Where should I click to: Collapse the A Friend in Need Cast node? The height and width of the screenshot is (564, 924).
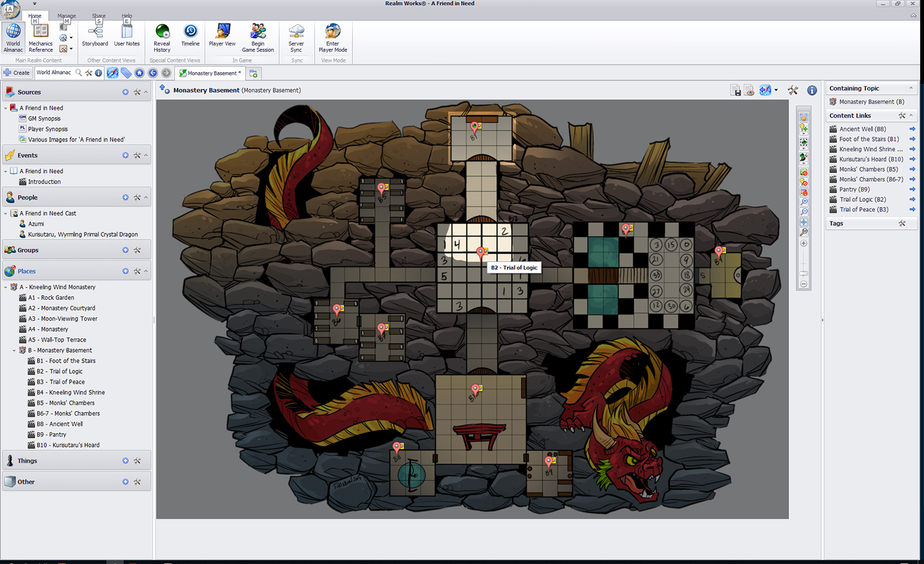[x=6, y=214]
